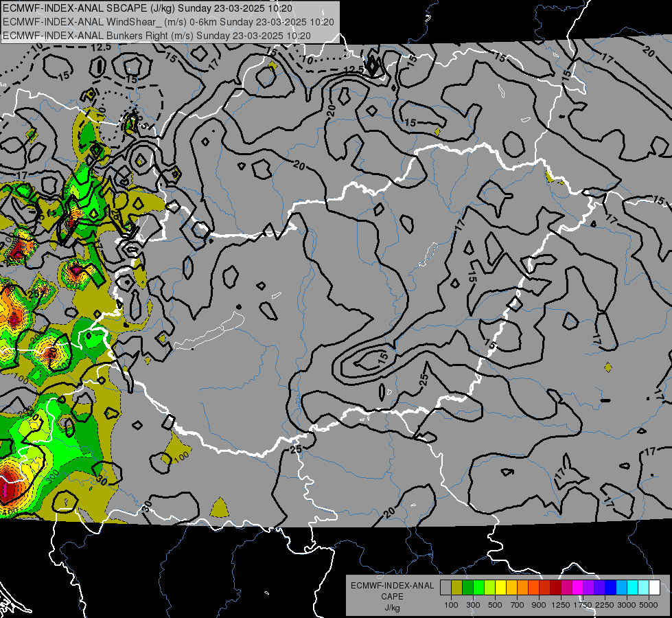Screen dimensions: 672x618
Task: Click the J/kg unit label in legend
Action: (x=393, y=608)
